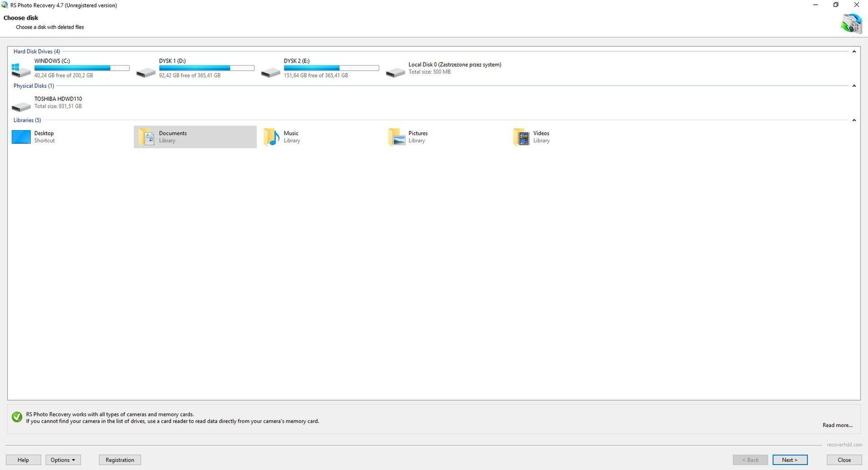Open the recoverhdd.com link
This screenshot has width=868, height=470.
tap(844, 445)
